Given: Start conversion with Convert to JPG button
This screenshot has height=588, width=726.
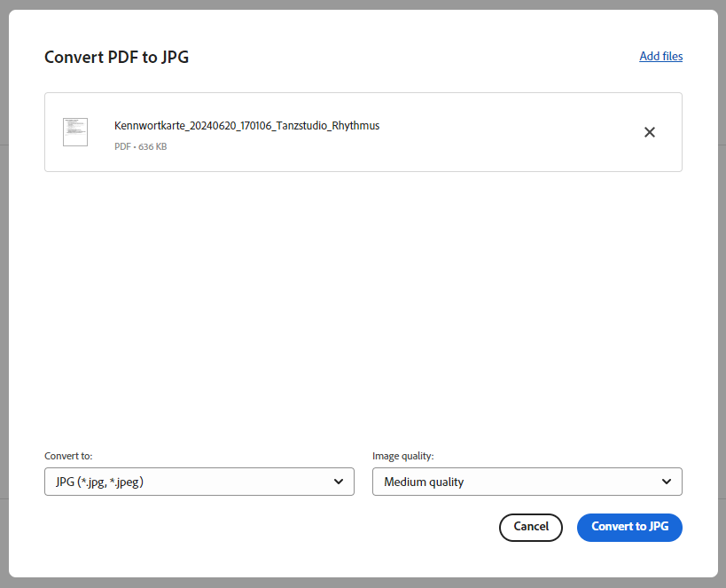Looking at the screenshot, I should point(629,528).
